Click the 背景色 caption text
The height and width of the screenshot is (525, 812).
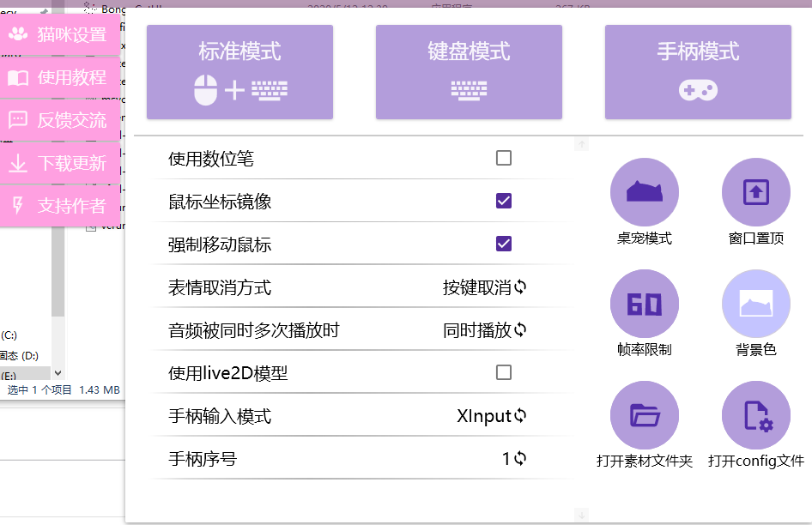pos(756,349)
